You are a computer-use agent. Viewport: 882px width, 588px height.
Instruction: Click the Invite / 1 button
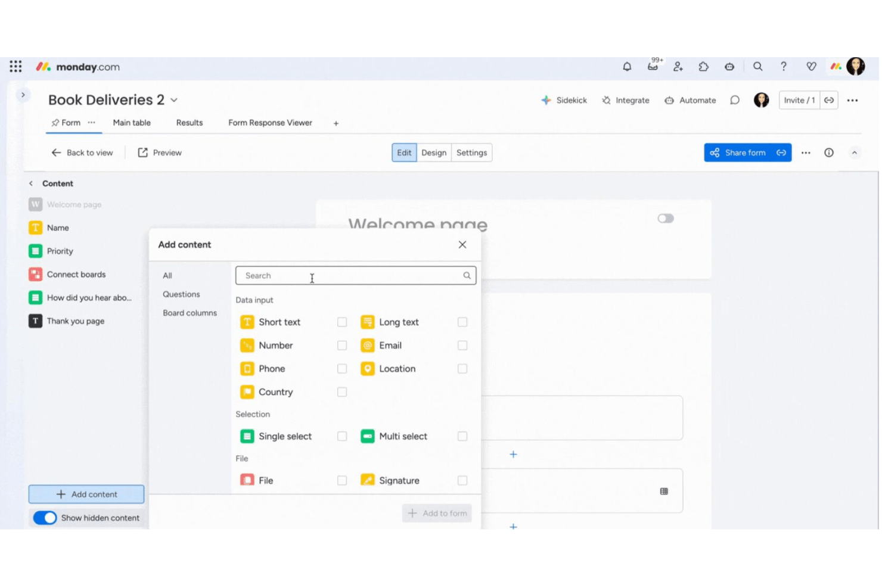click(x=799, y=100)
